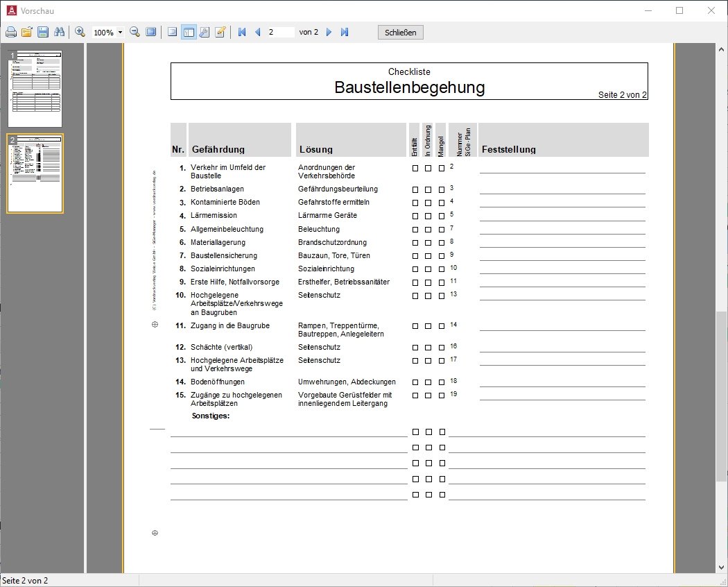Click 'Vorgebaute Gerüstfelder mit' text

click(345, 395)
